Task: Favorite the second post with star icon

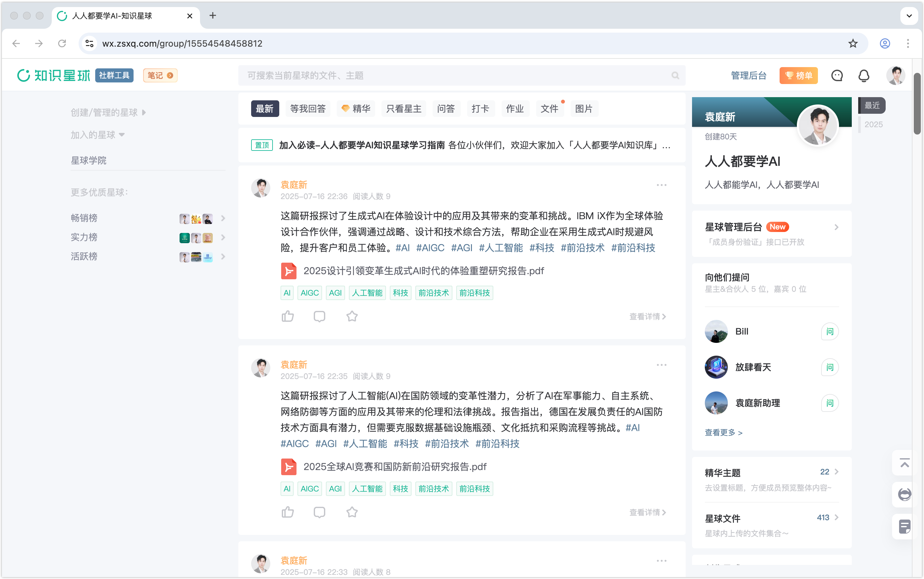Action: point(352,512)
